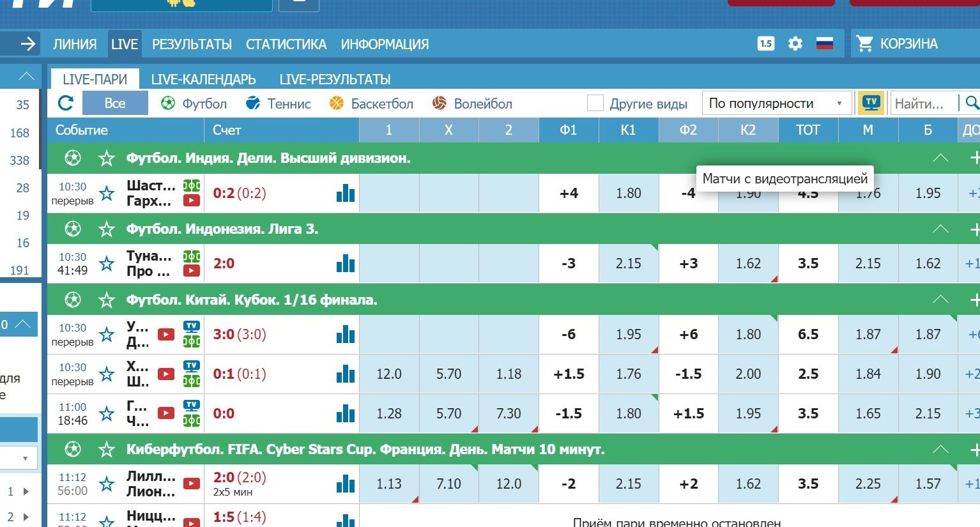Open statistics chart for the 2:0 Indonesia match
This screenshot has width=980, height=527.
coord(345,263)
